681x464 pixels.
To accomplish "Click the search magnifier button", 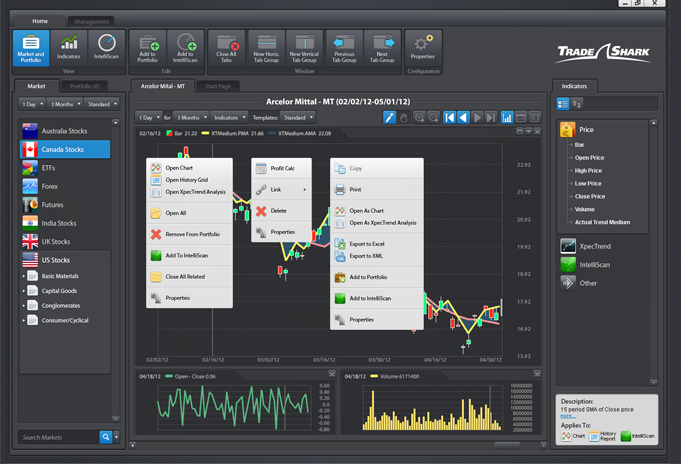I will tap(106, 437).
